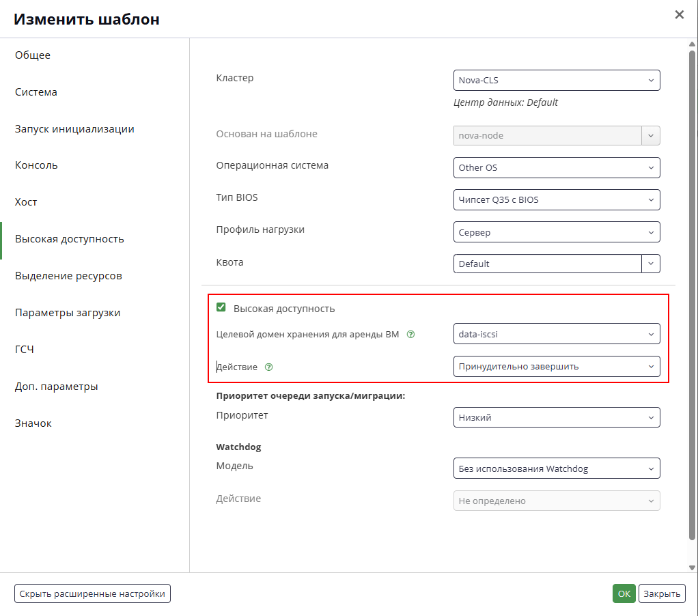
Task: Select the 'Консоль' tab
Action: 36,165
